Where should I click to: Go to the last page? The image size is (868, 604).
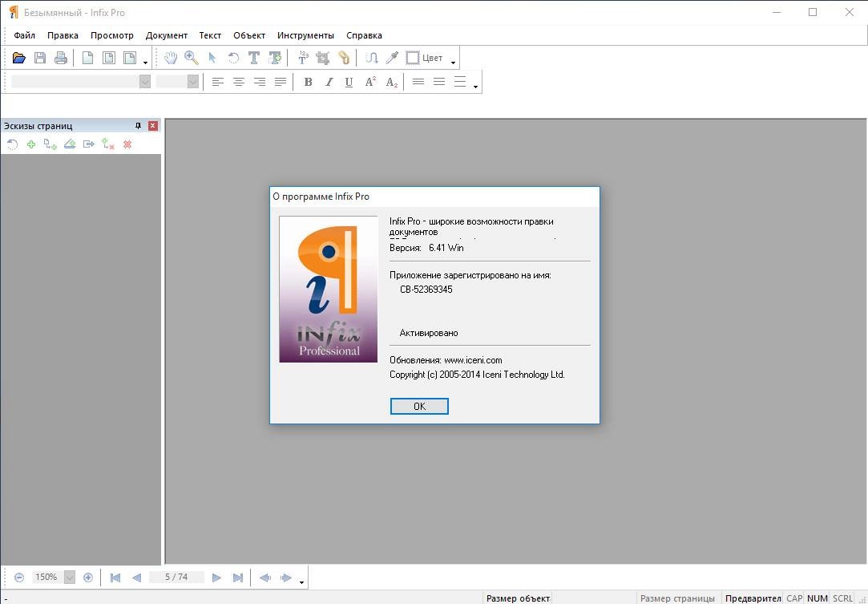(237, 578)
